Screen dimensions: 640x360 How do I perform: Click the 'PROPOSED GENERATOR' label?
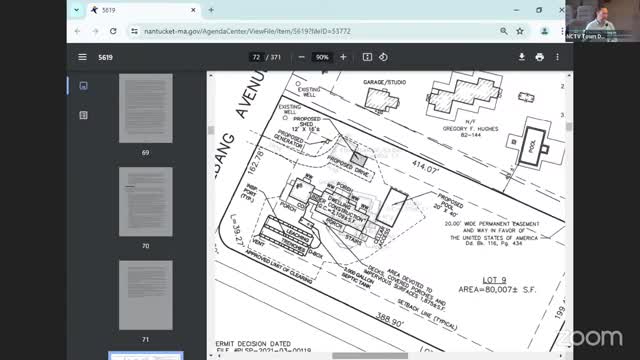(289, 140)
